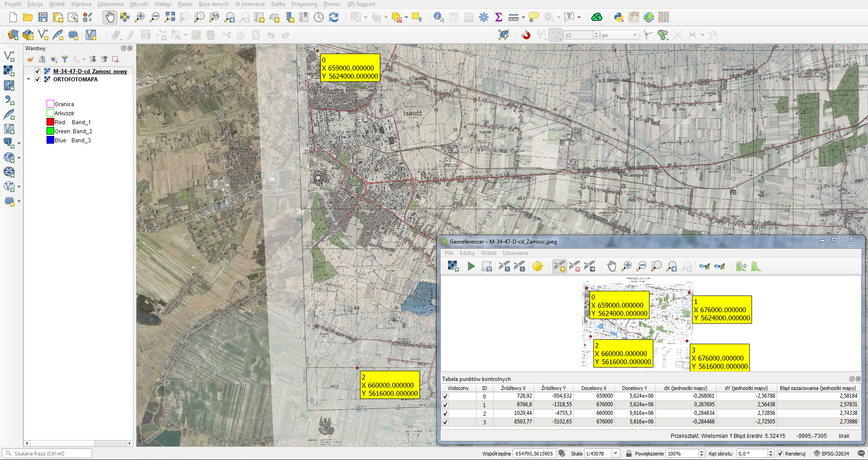Click the EPSG:32634 projection button
The image size is (868, 460).
tap(831, 453)
